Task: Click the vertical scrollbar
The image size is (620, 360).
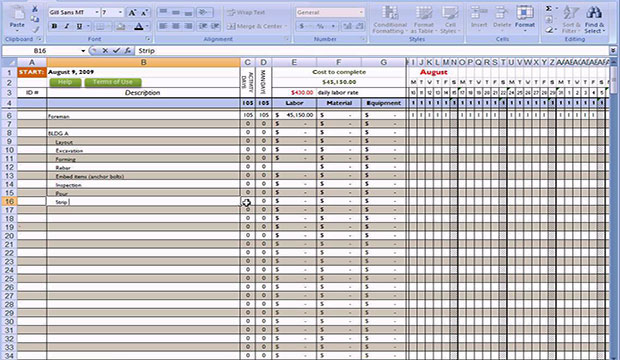Action: (613, 210)
